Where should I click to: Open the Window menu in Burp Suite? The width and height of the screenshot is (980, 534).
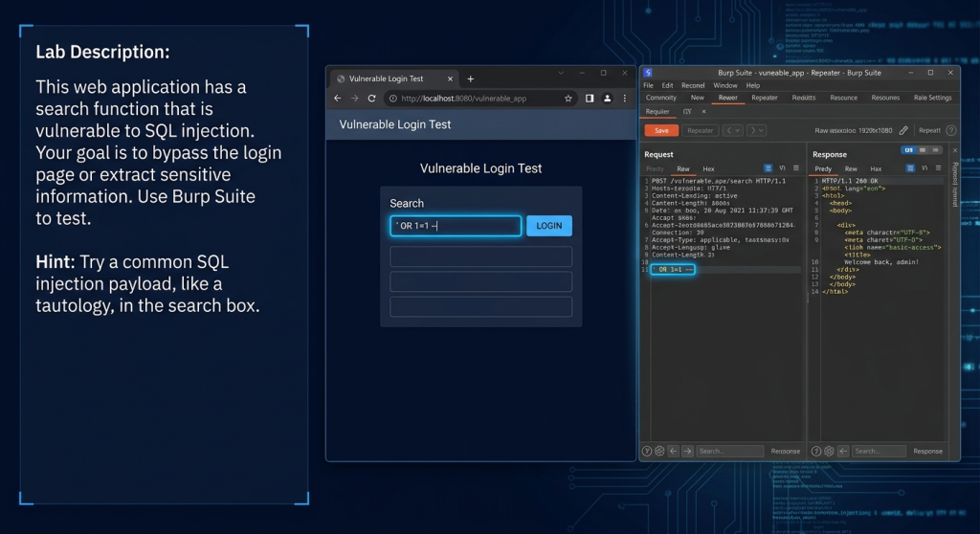point(725,86)
